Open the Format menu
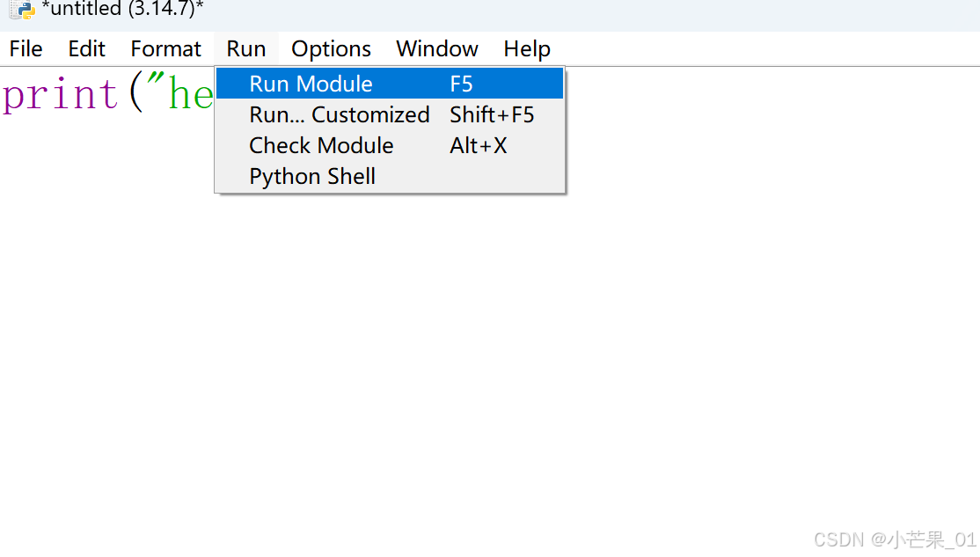980x557 pixels. point(165,48)
